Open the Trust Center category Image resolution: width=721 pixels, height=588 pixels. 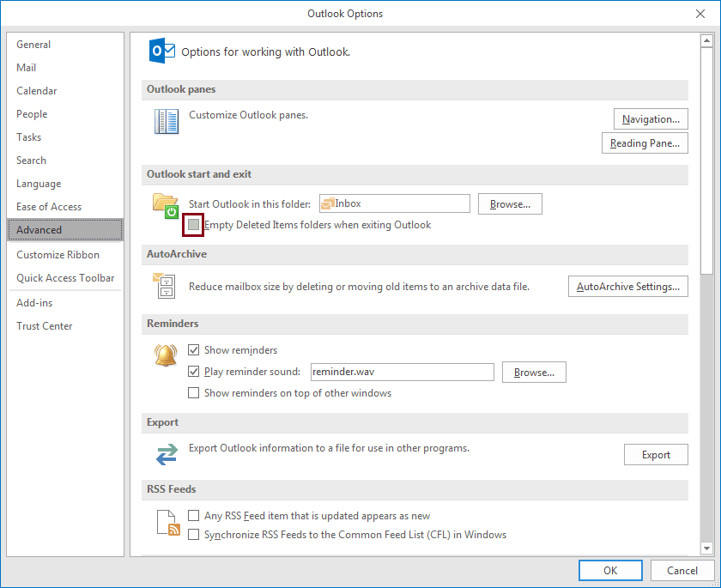(x=65, y=326)
